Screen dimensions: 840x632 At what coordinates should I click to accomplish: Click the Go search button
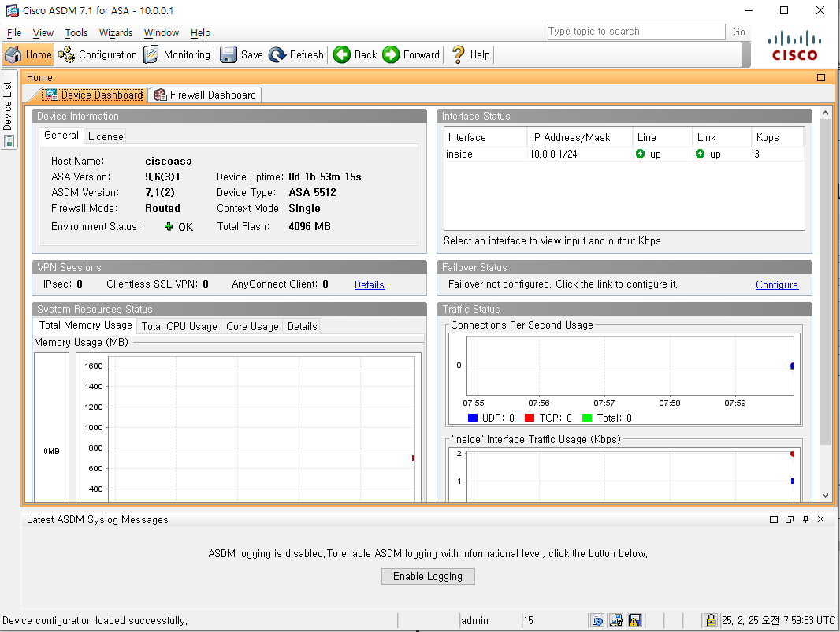[739, 32]
